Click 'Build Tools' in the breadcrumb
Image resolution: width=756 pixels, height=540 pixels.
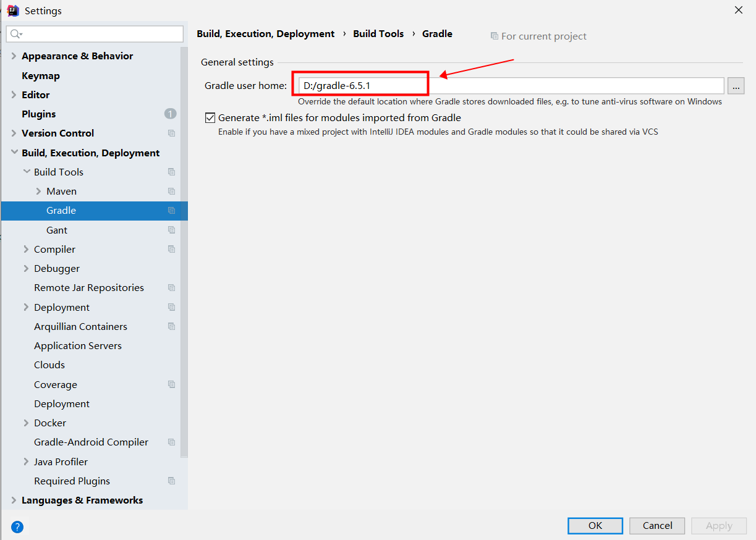tap(378, 34)
